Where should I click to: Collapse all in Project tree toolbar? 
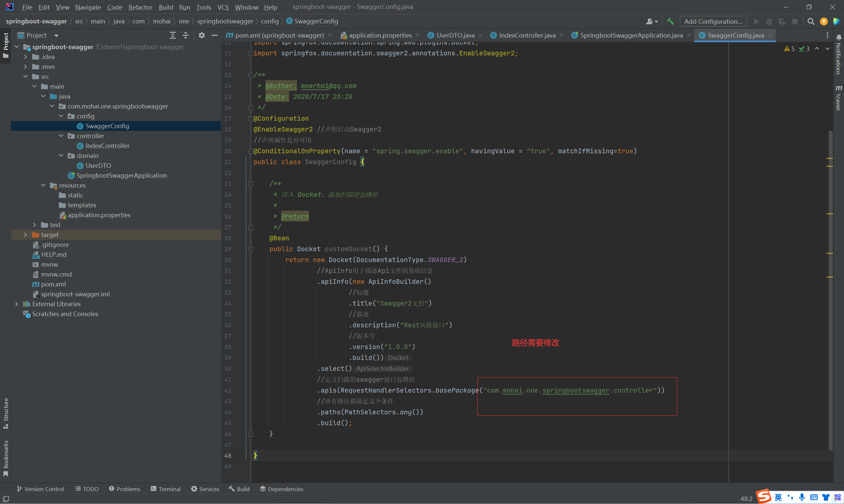click(x=185, y=35)
